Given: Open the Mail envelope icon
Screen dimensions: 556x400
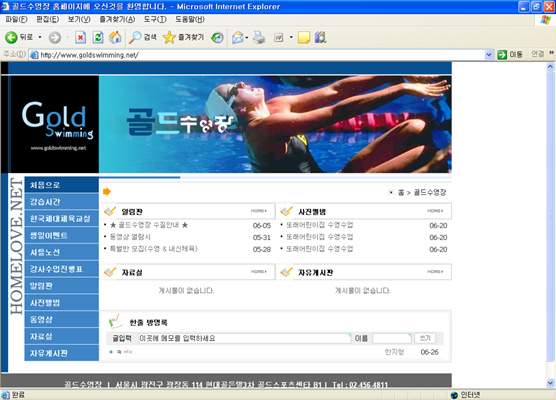Looking at the screenshot, I should click(x=238, y=37).
